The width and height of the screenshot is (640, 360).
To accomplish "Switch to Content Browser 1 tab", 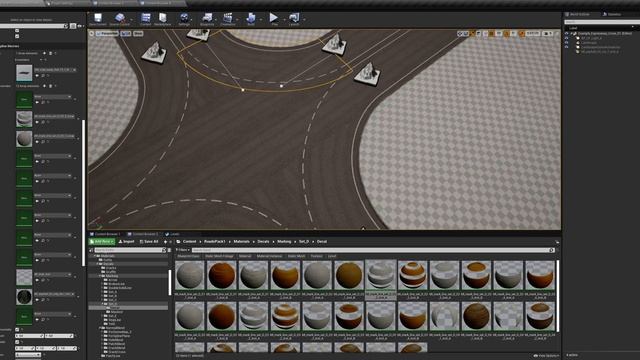I will click(x=105, y=234).
